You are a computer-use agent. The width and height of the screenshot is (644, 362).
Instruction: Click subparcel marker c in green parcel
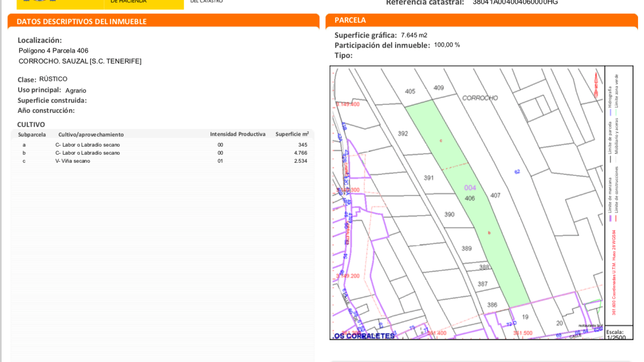[x=441, y=141]
